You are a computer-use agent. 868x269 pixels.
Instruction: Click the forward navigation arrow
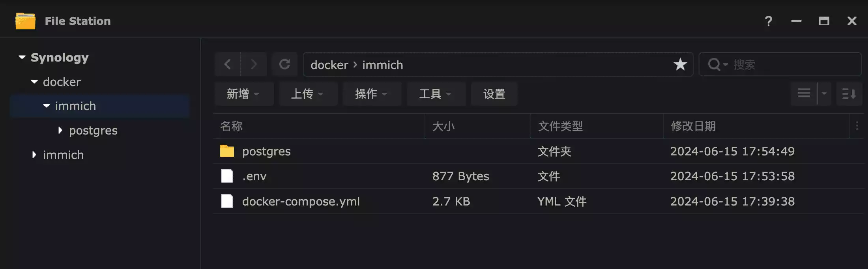254,64
